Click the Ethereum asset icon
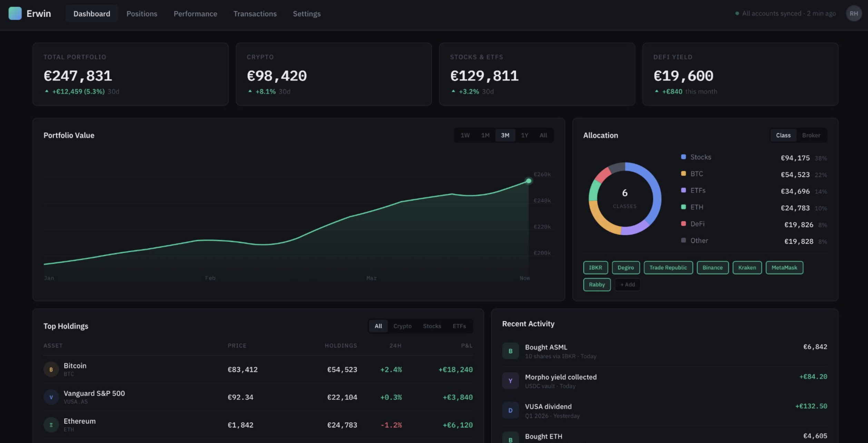The image size is (868, 443). point(51,424)
